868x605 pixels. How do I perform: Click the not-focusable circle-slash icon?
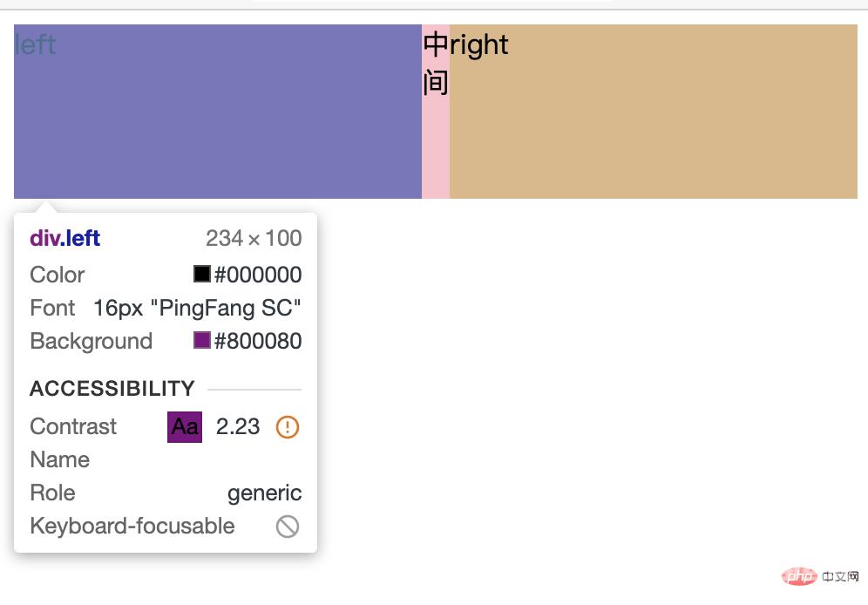click(288, 527)
